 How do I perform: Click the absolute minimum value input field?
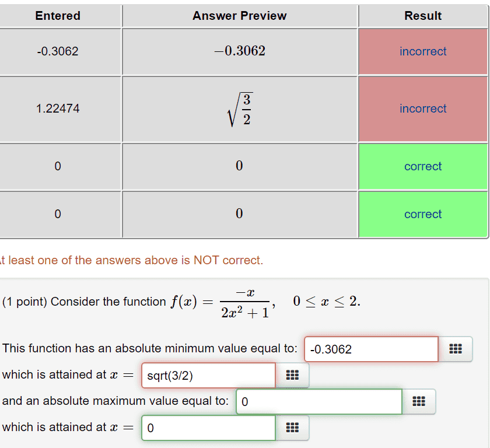(371, 349)
